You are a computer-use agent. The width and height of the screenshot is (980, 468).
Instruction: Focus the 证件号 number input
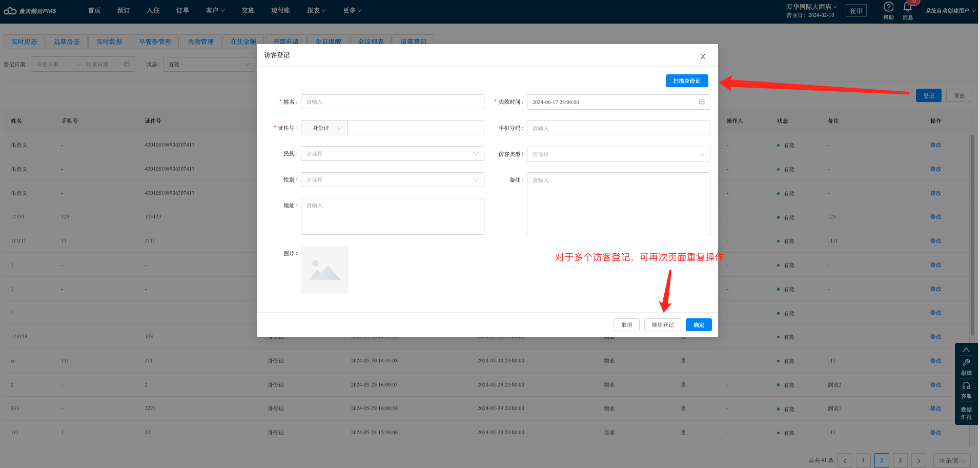tap(416, 128)
